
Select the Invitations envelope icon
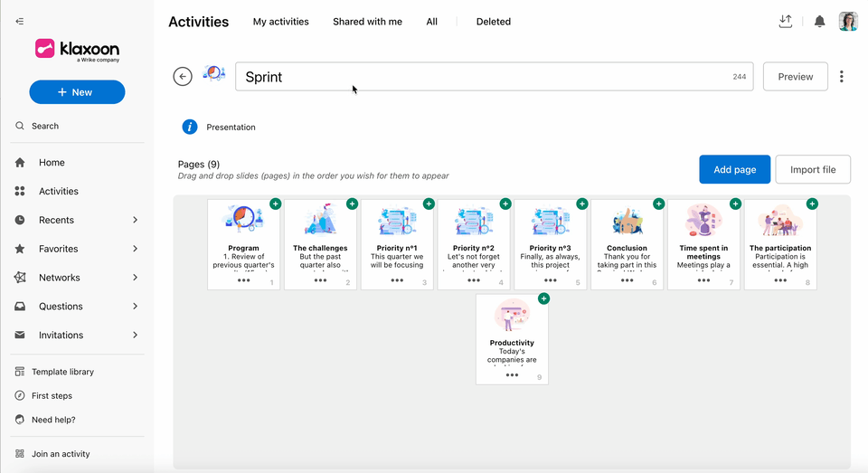pyautogui.click(x=20, y=336)
